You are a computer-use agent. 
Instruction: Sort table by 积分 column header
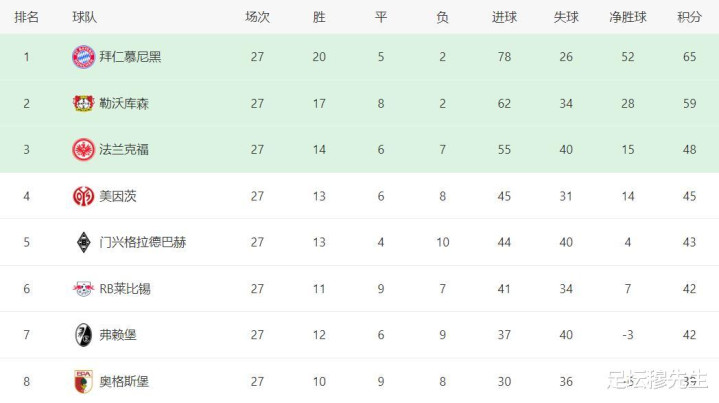tap(689, 17)
